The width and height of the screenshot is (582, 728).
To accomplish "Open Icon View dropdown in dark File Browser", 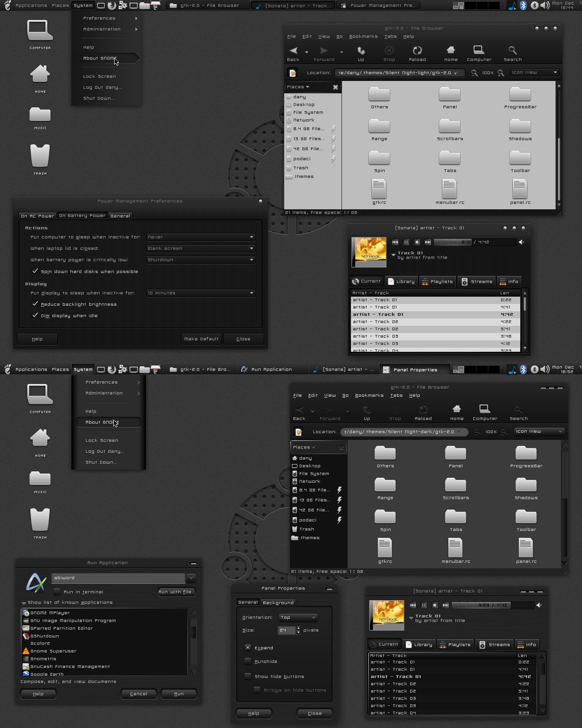I will [540, 431].
